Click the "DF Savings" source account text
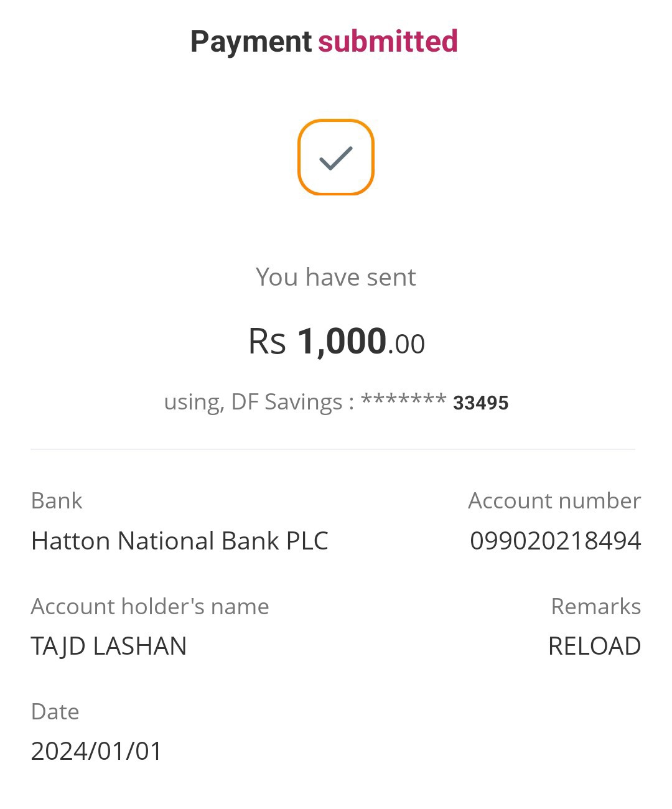Screen dimensions: 672x809 coord(286,402)
